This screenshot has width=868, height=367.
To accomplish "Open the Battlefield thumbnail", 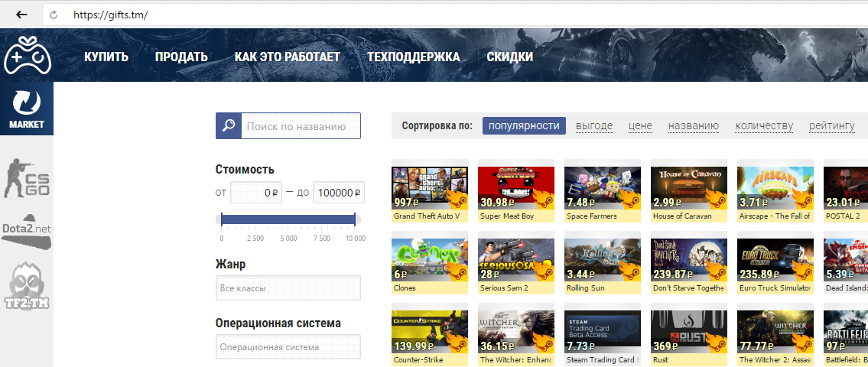I will pyautogui.click(x=846, y=332).
